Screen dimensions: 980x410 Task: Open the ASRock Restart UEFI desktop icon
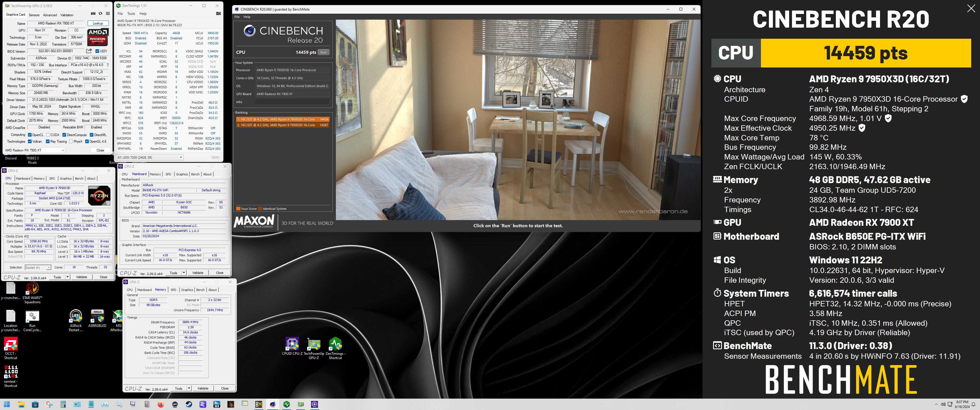[x=76, y=320]
